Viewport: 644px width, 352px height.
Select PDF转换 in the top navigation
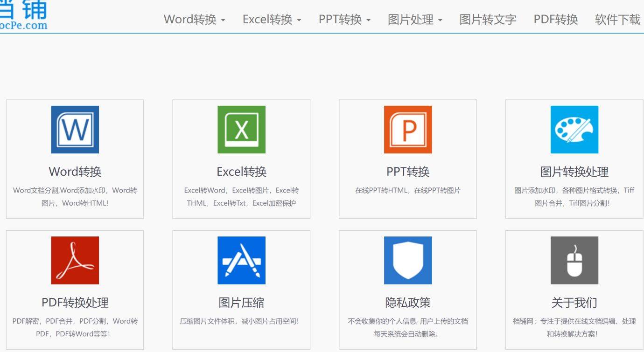tap(556, 20)
